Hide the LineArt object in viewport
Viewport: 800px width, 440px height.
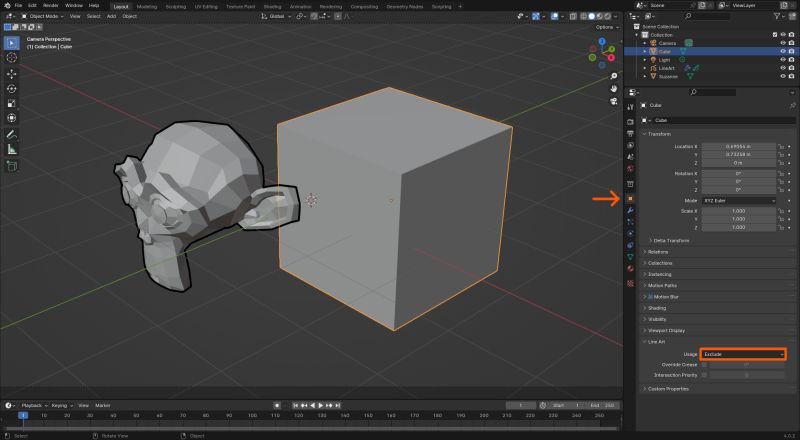click(783, 68)
